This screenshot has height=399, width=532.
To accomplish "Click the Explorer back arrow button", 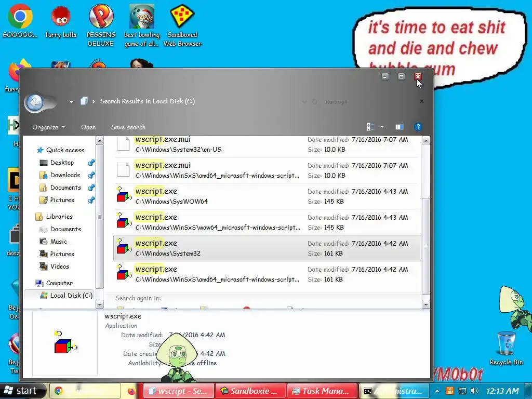I will pos(35,102).
